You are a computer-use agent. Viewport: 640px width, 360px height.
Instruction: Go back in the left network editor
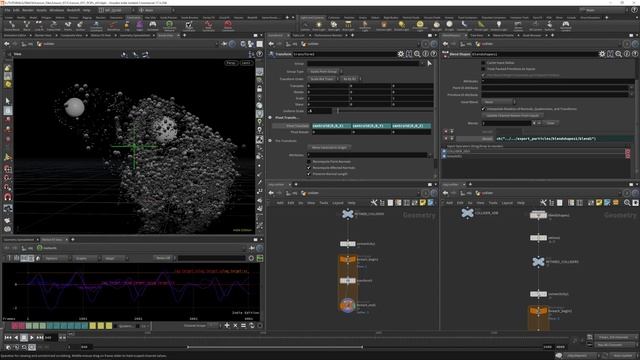click(x=271, y=193)
